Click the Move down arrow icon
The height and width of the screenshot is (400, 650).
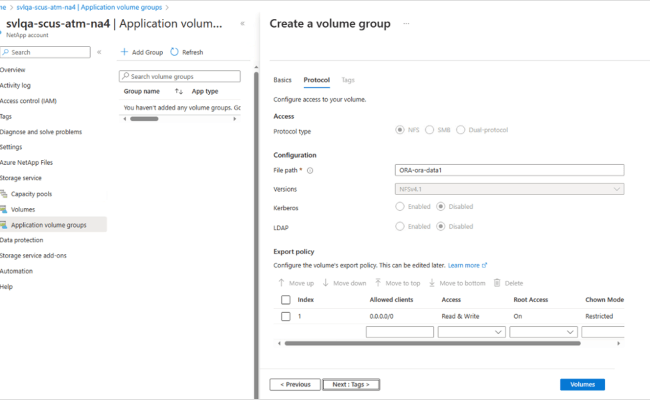(325, 283)
